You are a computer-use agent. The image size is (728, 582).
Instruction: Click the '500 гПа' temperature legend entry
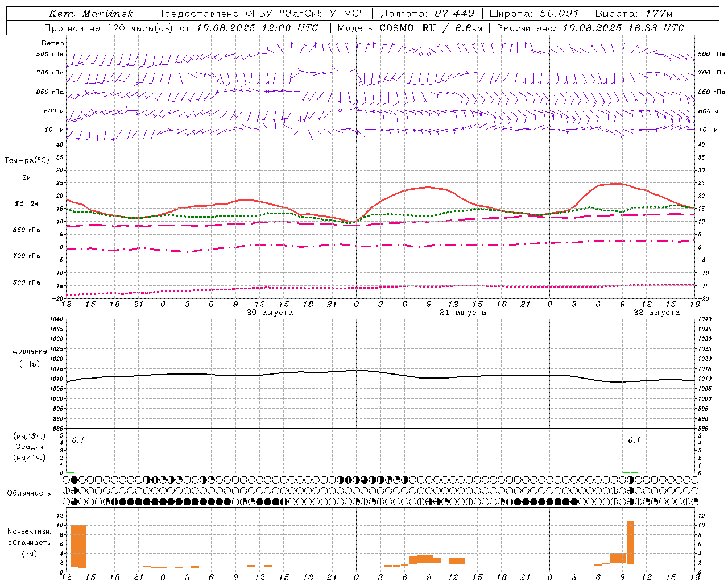tap(27, 282)
